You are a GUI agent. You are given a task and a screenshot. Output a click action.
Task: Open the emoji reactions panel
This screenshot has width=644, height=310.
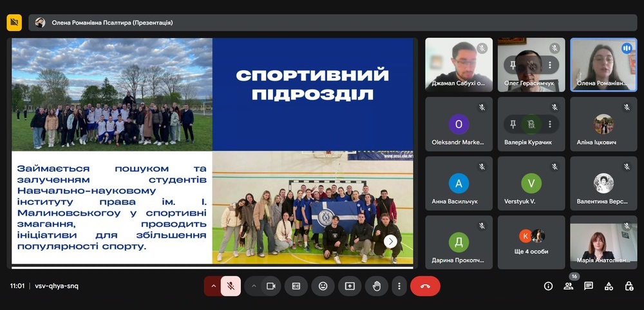[x=323, y=286]
